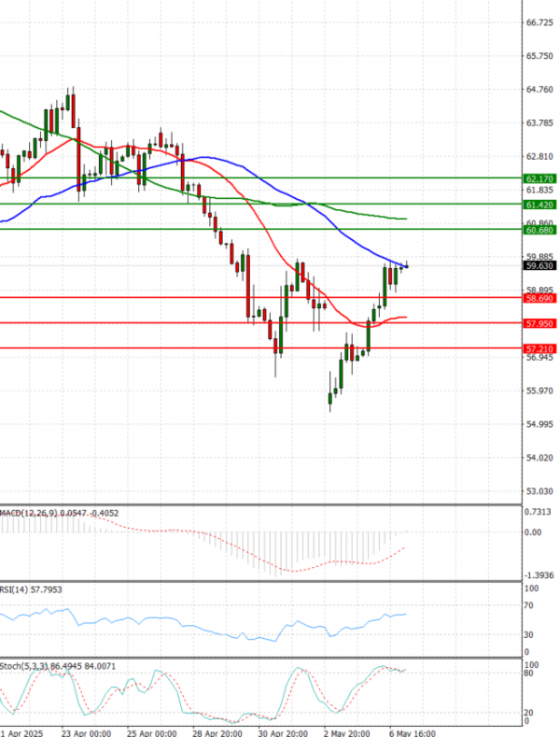Click the 66.725 price axis value
Image resolution: width=560 pixels, height=737 pixels.
click(539, 22)
